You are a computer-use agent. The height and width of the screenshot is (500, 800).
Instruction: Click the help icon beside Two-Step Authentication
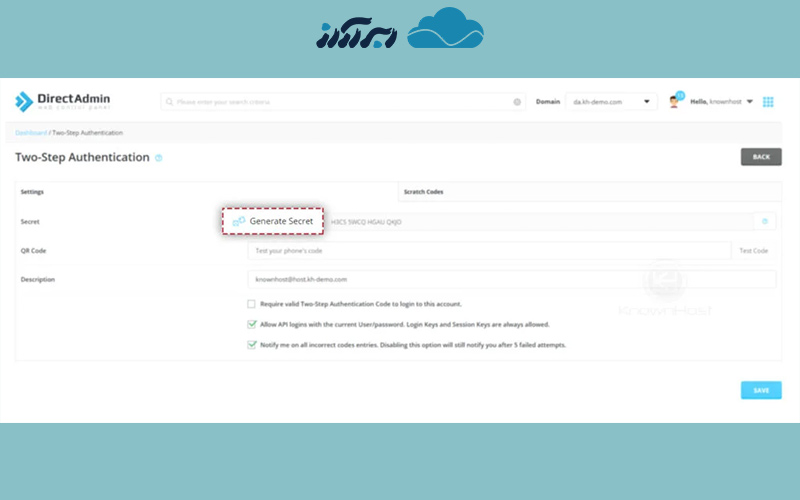(159, 158)
